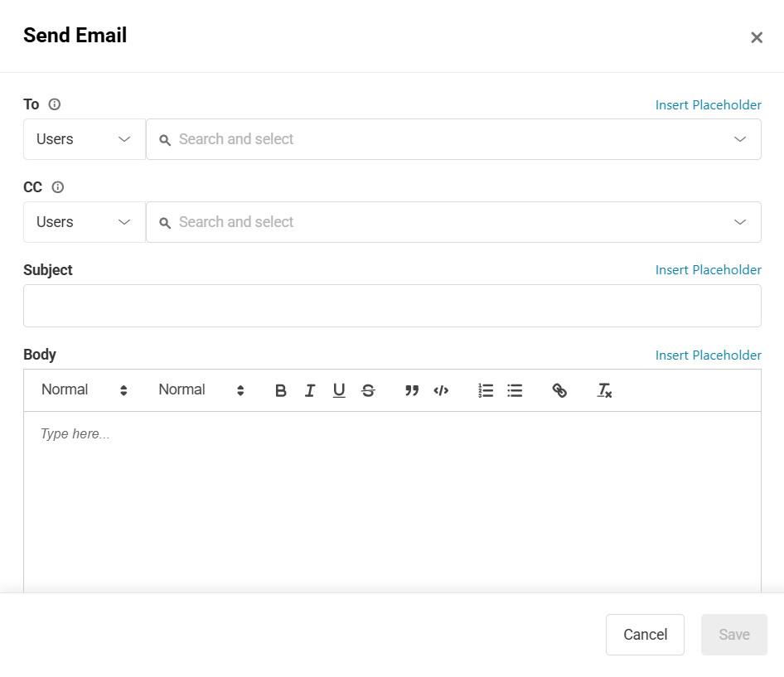Screen dimensions: 784x677
Task: Expand the CC search and select list
Action: [x=740, y=222]
